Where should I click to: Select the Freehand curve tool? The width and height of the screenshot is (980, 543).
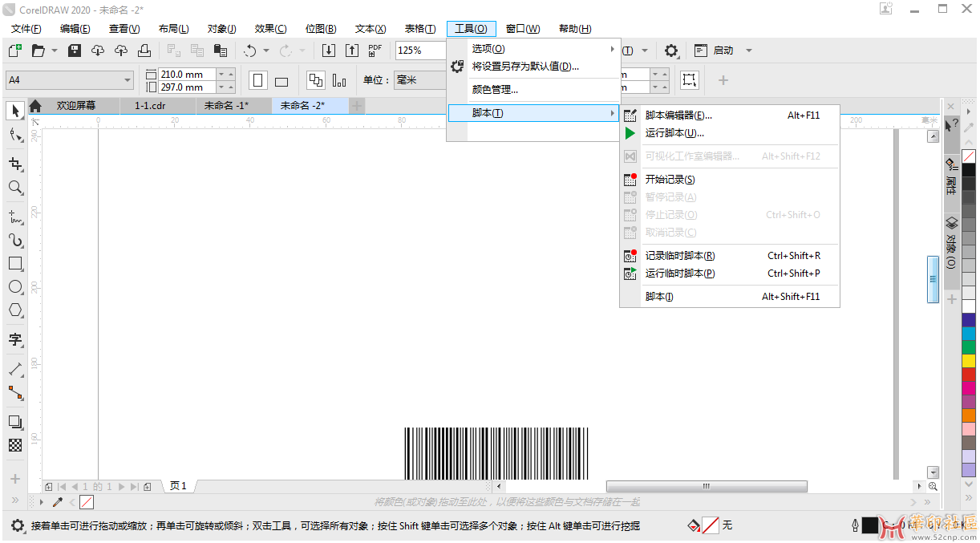pyautogui.click(x=14, y=217)
